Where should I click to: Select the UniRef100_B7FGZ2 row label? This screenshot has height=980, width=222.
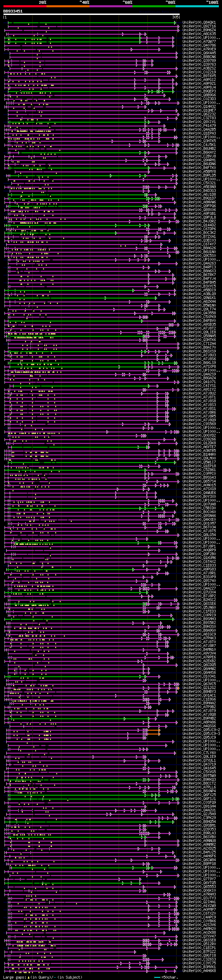tap(199, 951)
